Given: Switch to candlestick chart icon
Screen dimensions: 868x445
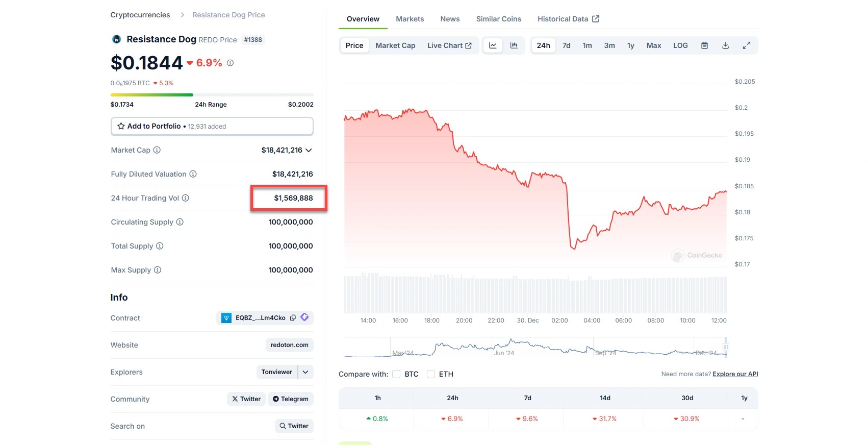Looking at the screenshot, I should pos(514,45).
